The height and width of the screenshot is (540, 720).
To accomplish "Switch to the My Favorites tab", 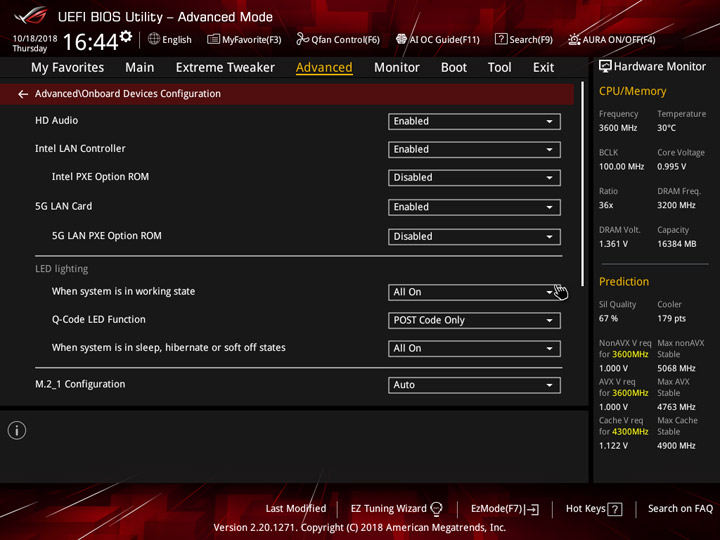I will pyautogui.click(x=68, y=68).
